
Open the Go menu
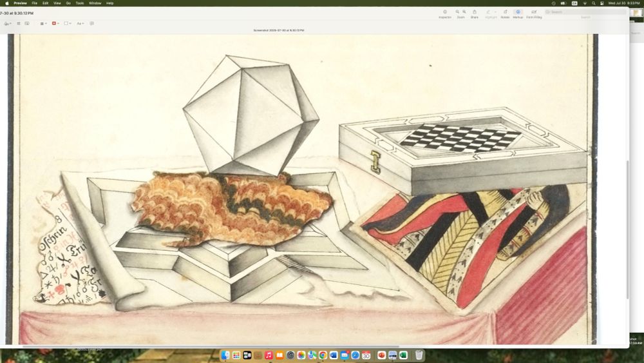68,3
